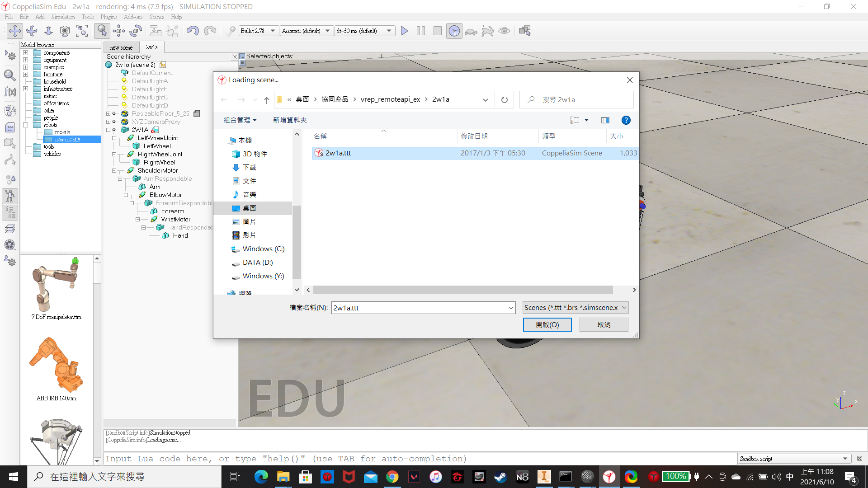
Task: Open the File menu
Action: point(9,17)
